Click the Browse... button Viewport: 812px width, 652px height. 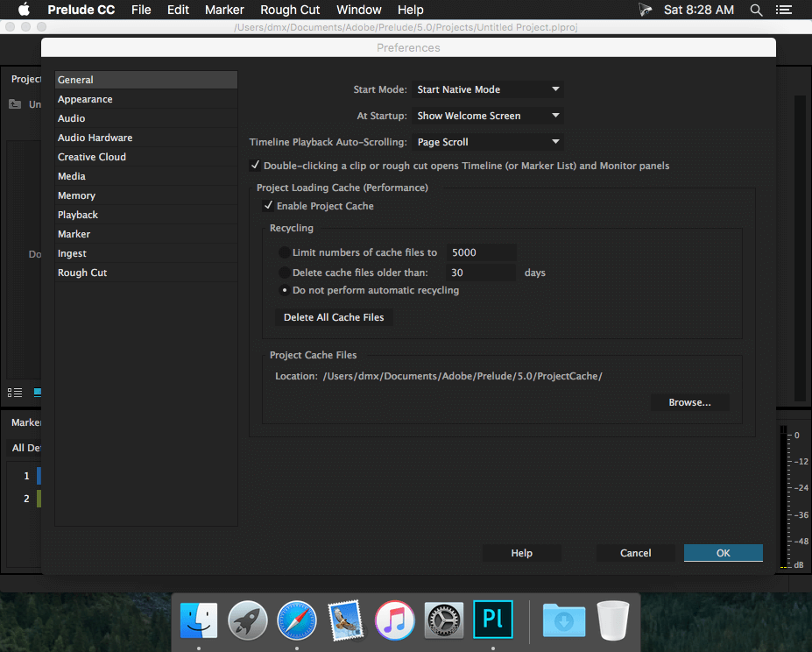[689, 402]
